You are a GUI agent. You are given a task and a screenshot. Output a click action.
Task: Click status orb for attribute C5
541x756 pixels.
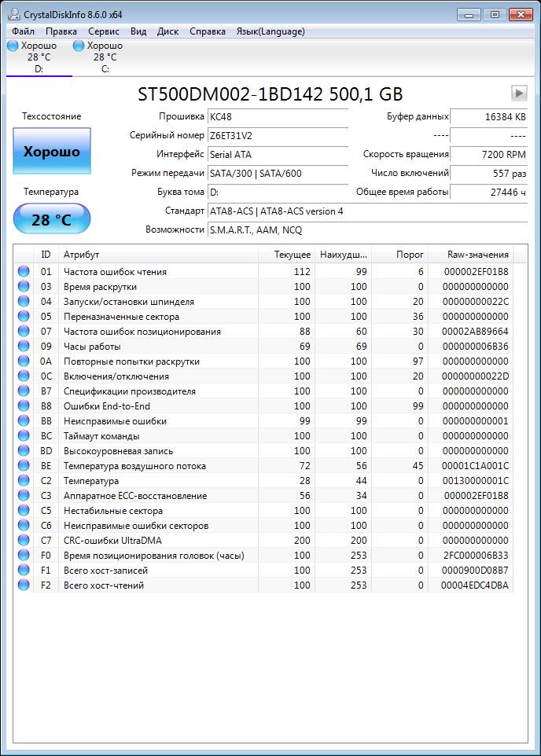pos(23,511)
